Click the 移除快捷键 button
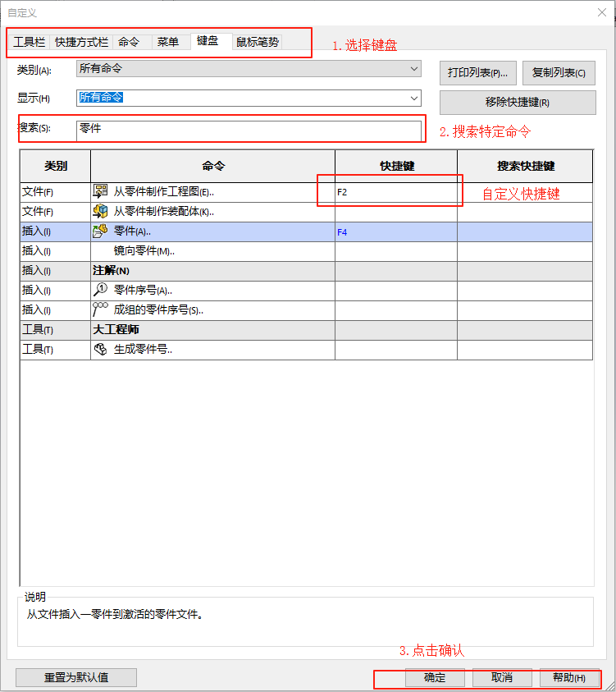 pyautogui.click(x=518, y=103)
